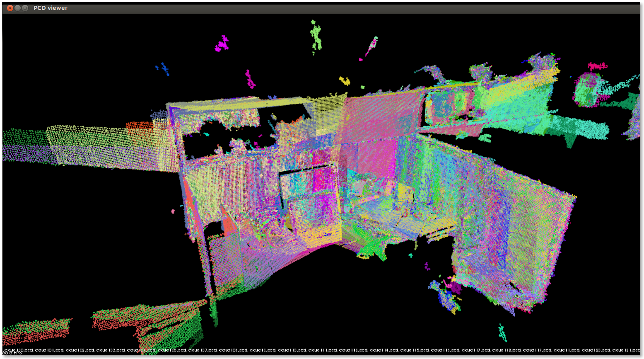The image size is (644, 359).
Task: Close the PCD viewer window
Action: point(10,8)
